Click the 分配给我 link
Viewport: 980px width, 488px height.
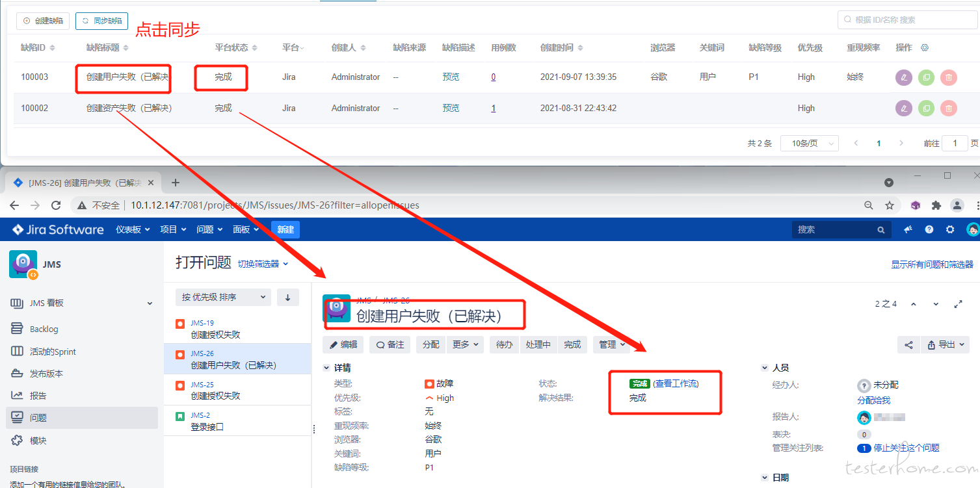click(x=873, y=400)
